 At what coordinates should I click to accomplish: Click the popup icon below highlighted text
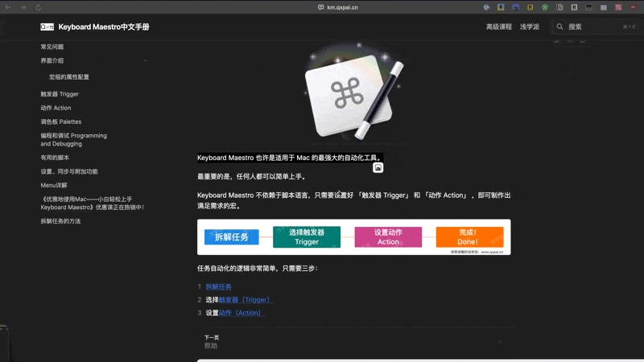(378, 167)
